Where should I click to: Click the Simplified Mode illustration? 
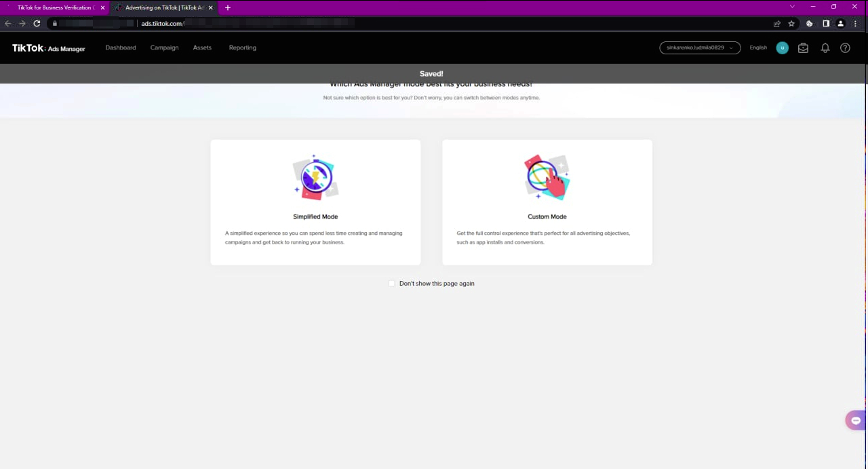pos(315,177)
